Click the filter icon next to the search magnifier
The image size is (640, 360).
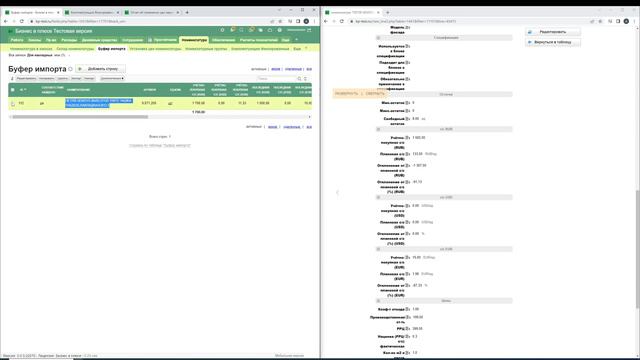coord(305,78)
